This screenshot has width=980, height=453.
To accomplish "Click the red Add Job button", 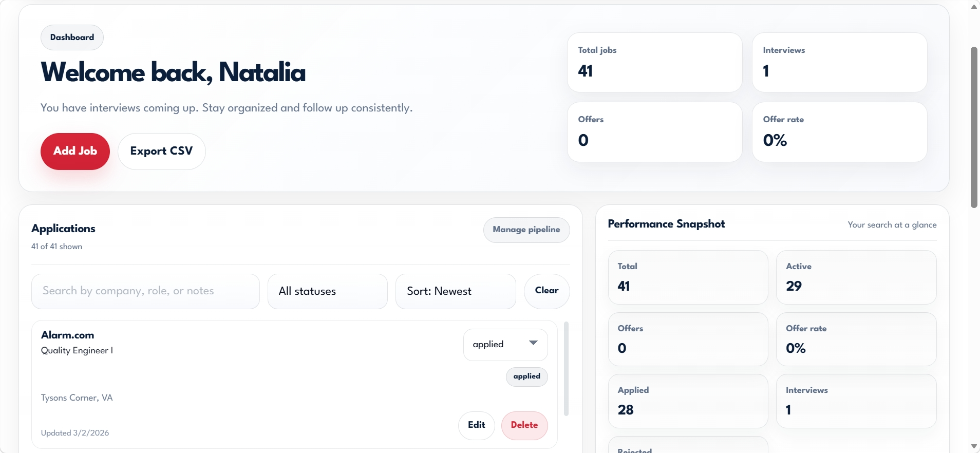I will 75,151.
